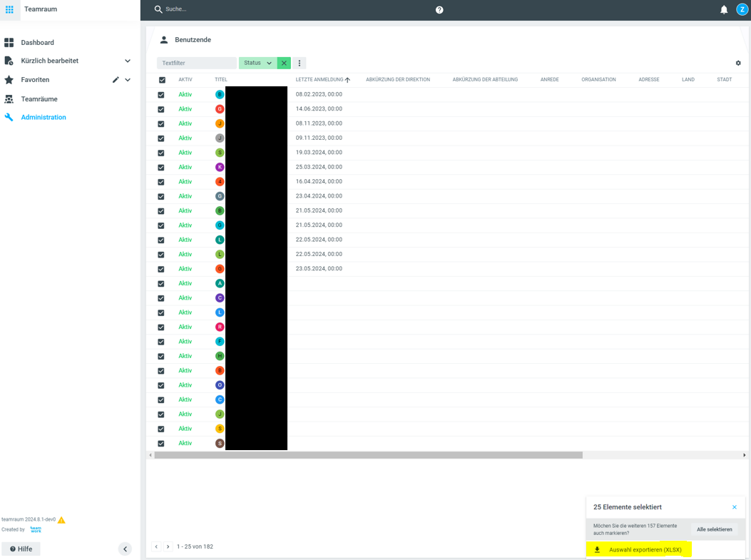The width and height of the screenshot is (751, 560).
Task: Open notifications bell icon
Action: point(724,10)
